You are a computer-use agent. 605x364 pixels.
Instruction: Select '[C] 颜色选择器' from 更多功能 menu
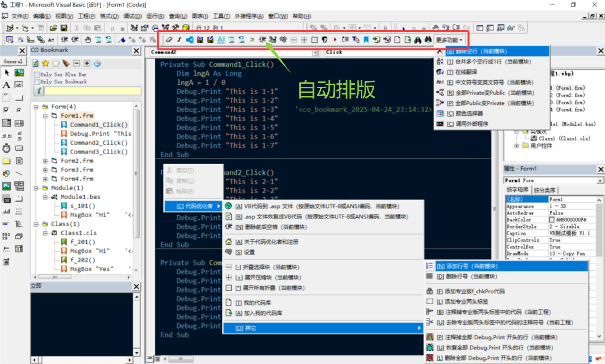tap(492, 113)
